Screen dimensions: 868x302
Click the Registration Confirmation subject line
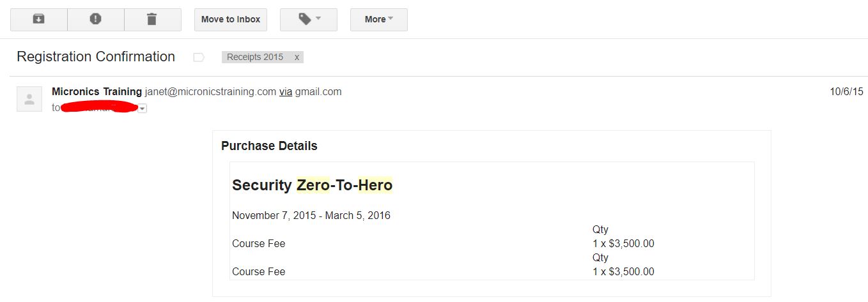coord(96,56)
